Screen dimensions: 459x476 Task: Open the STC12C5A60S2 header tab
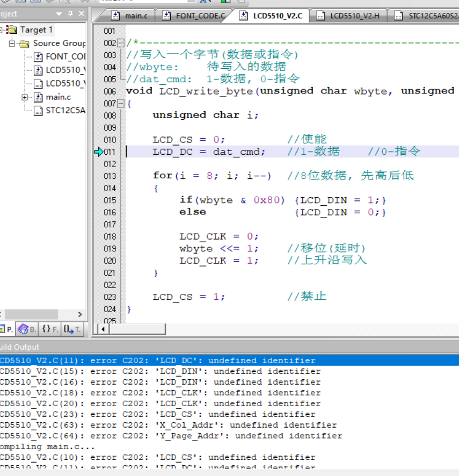(425, 16)
